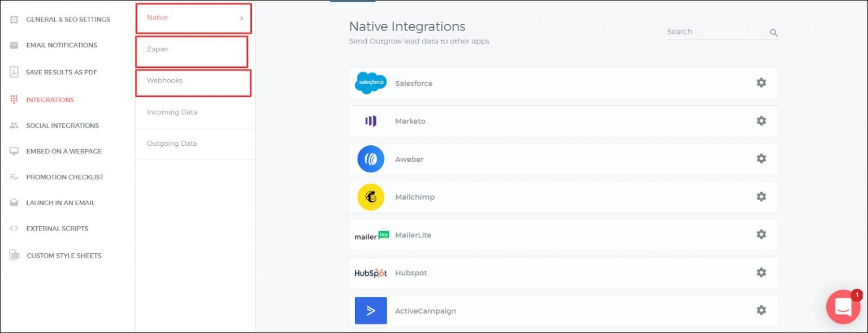
Task: Open the Marketo settings gear
Action: click(x=761, y=121)
